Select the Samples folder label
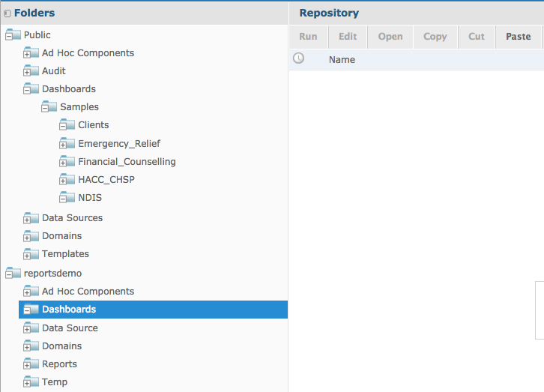 [79, 107]
